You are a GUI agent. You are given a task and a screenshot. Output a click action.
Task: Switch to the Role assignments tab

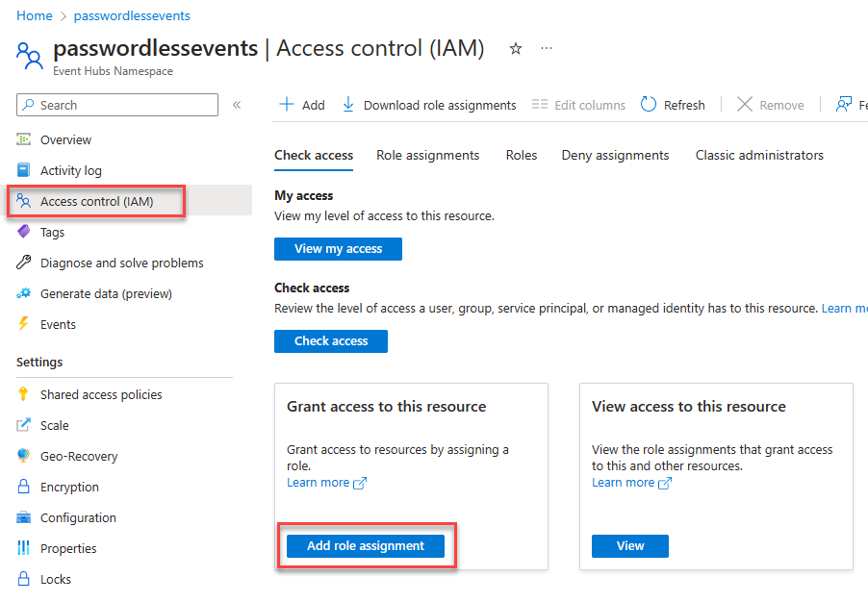(427, 155)
